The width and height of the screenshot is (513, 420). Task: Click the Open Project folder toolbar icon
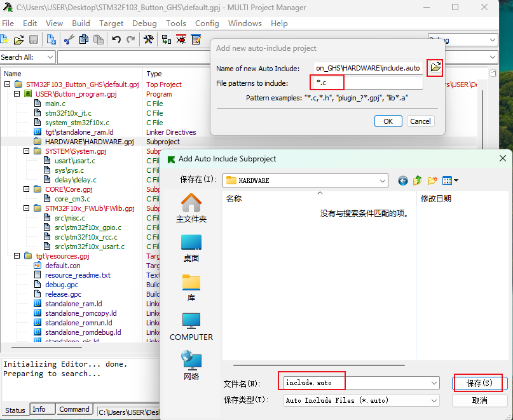pos(18,39)
